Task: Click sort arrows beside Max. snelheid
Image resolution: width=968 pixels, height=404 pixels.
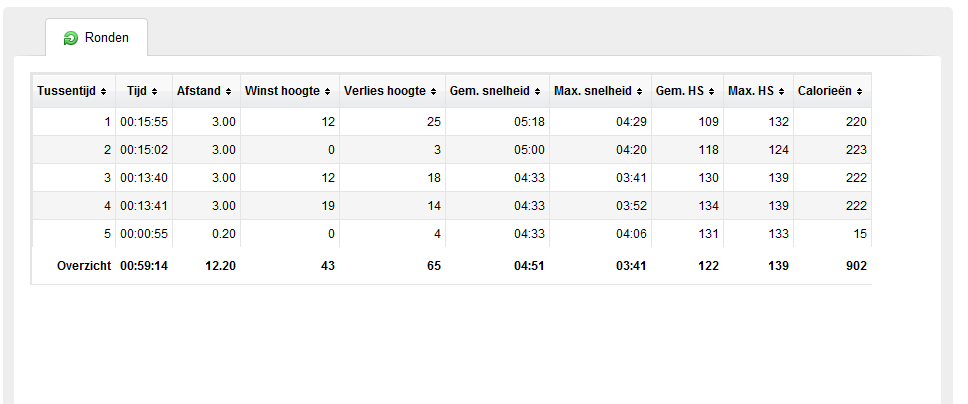Action: coord(640,91)
